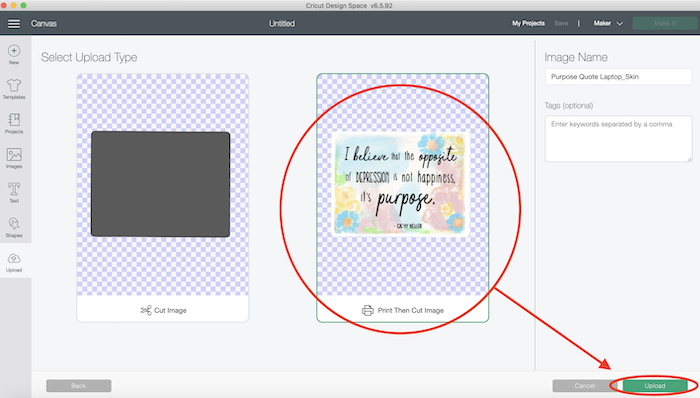Click the Make It button
The height and width of the screenshot is (398, 700).
tap(664, 23)
